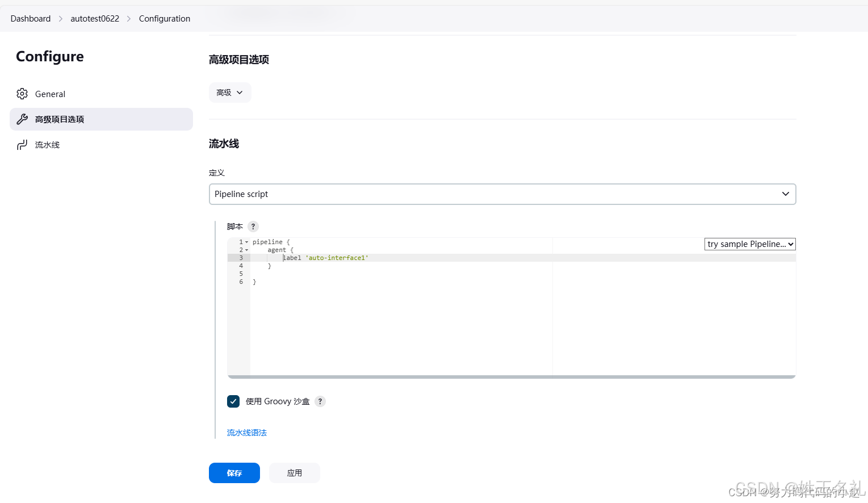Image resolution: width=868 pixels, height=503 pixels.
Task: Open autotest0622 breadcrumb link
Action: (x=95, y=19)
